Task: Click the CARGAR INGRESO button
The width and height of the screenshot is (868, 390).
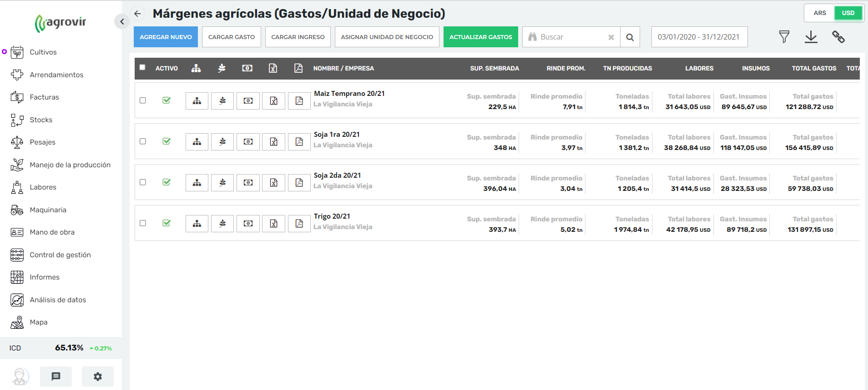Action: click(x=298, y=37)
